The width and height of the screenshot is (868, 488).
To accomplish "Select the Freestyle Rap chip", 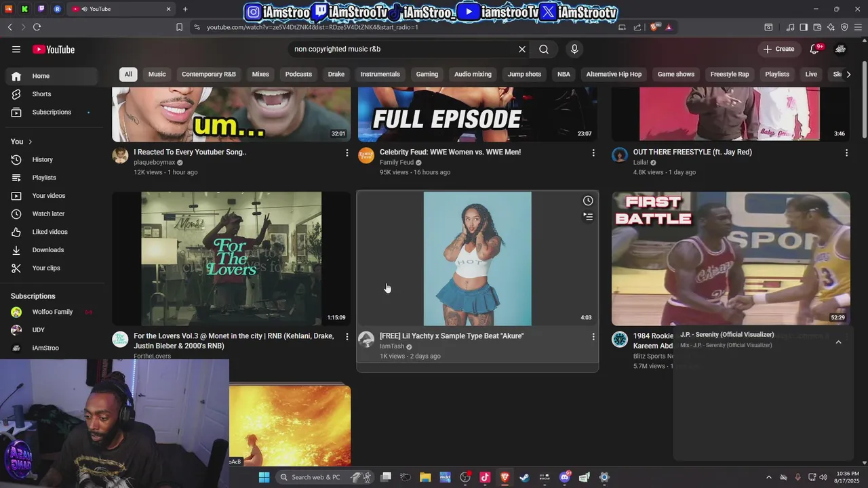I will coord(730,74).
